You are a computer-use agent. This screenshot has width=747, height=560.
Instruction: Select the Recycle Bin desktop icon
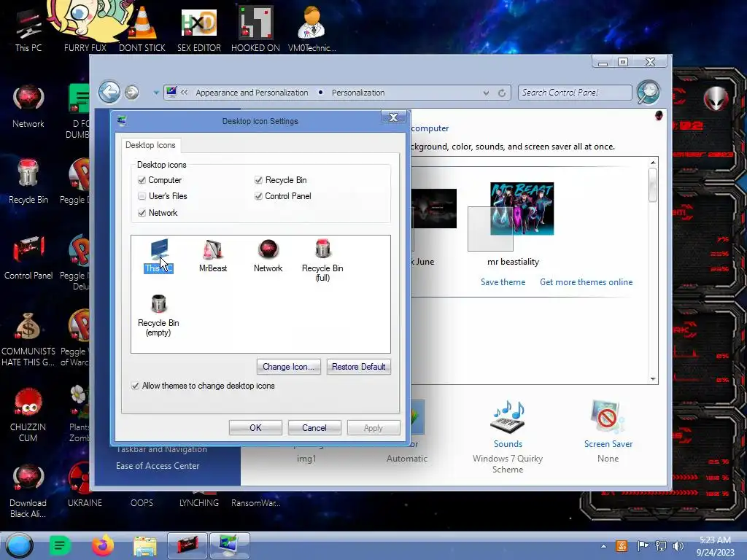point(28,182)
